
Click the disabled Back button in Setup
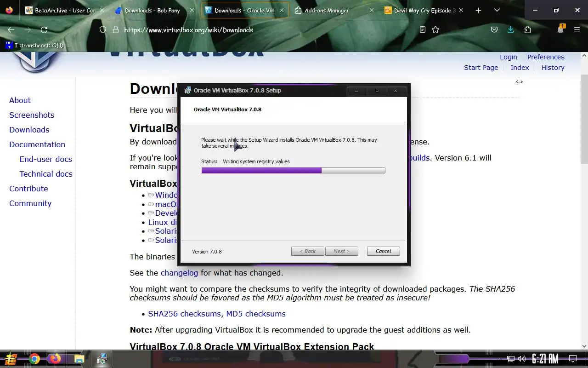(x=307, y=251)
